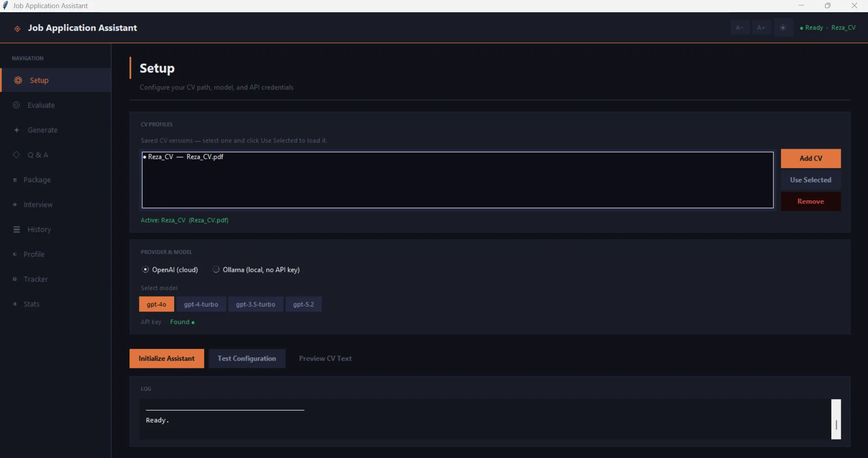Click the Q & A diamond icon
The height and width of the screenshot is (458, 868).
pos(17,155)
